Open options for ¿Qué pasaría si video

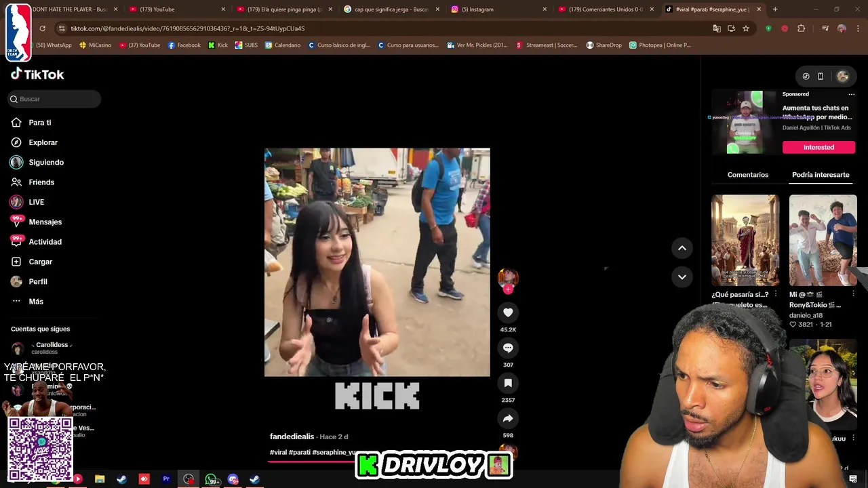pos(776,294)
